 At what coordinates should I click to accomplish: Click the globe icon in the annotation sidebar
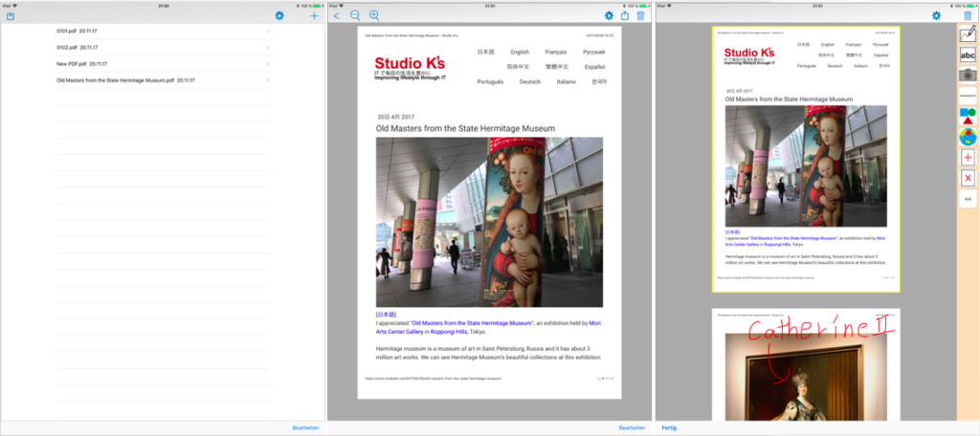[x=967, y=137]
